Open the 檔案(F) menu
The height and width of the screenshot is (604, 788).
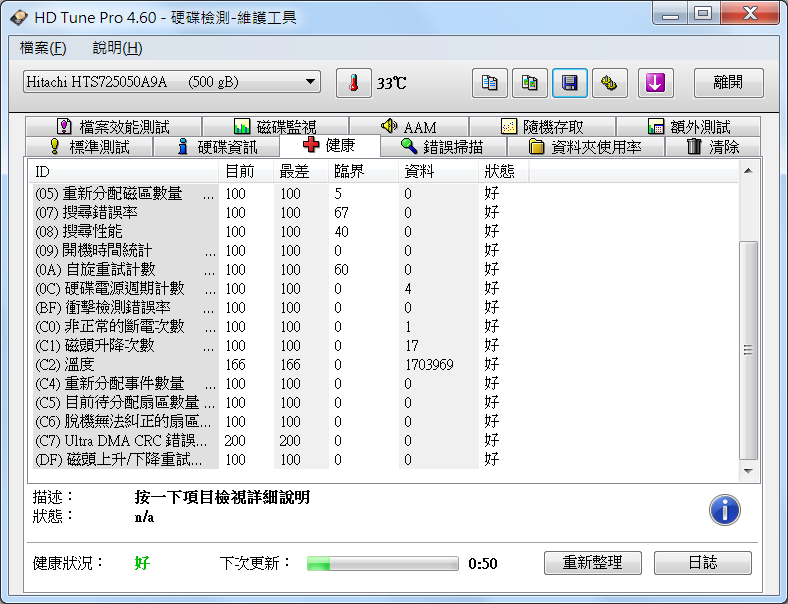click(43, 48)
